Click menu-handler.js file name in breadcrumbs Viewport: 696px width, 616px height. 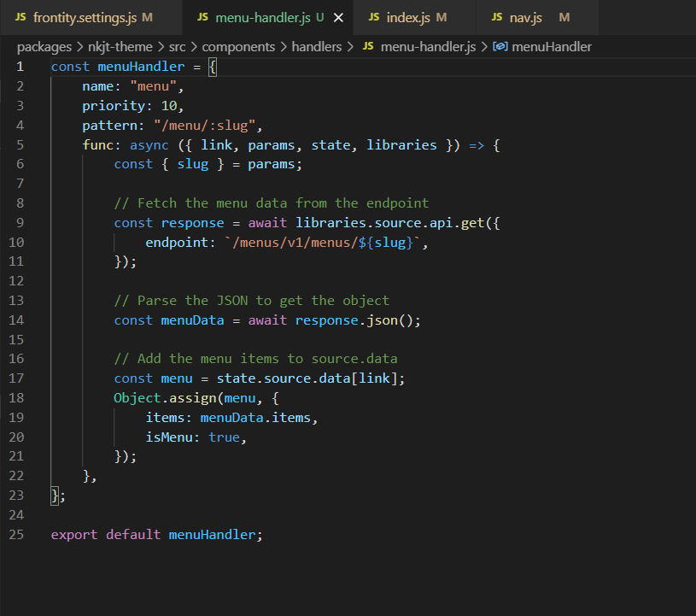point(428,47)
